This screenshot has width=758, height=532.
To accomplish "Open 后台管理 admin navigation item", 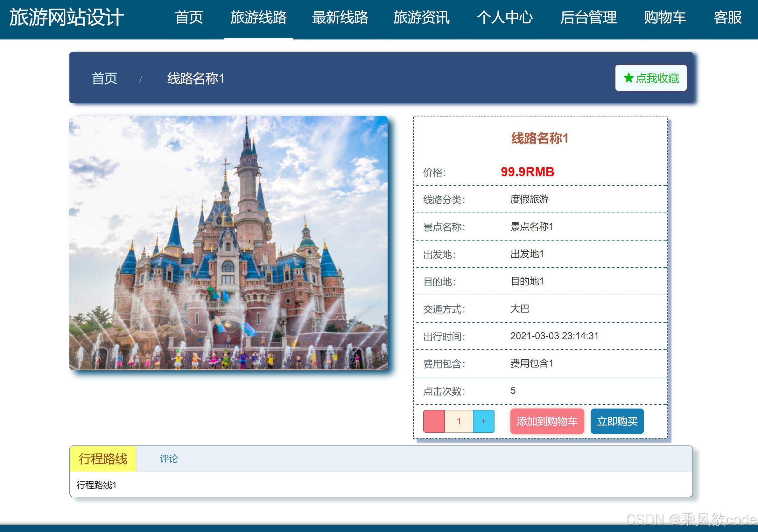I will click(588, 18).
